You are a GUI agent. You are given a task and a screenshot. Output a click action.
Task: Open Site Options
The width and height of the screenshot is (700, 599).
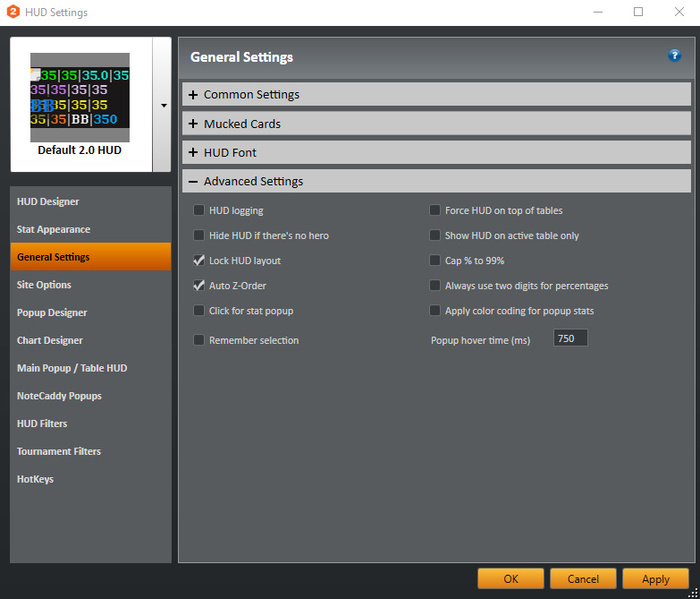[x=90, y=284]
